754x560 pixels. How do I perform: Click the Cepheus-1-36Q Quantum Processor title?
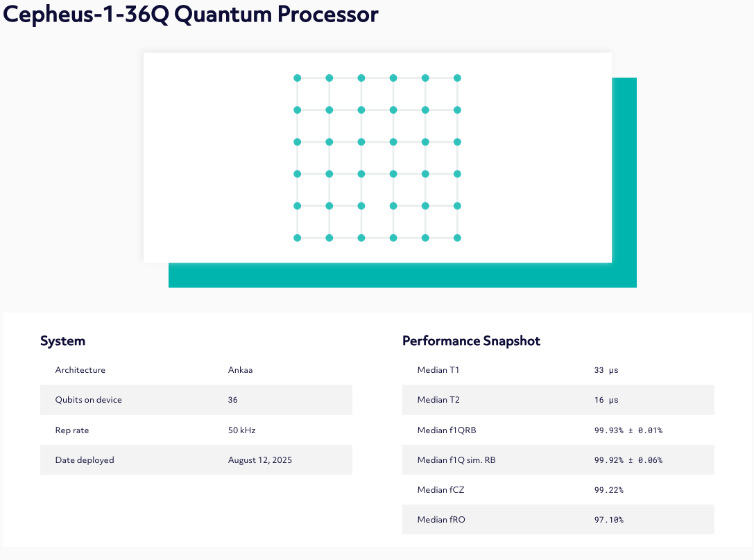[191, 15]
